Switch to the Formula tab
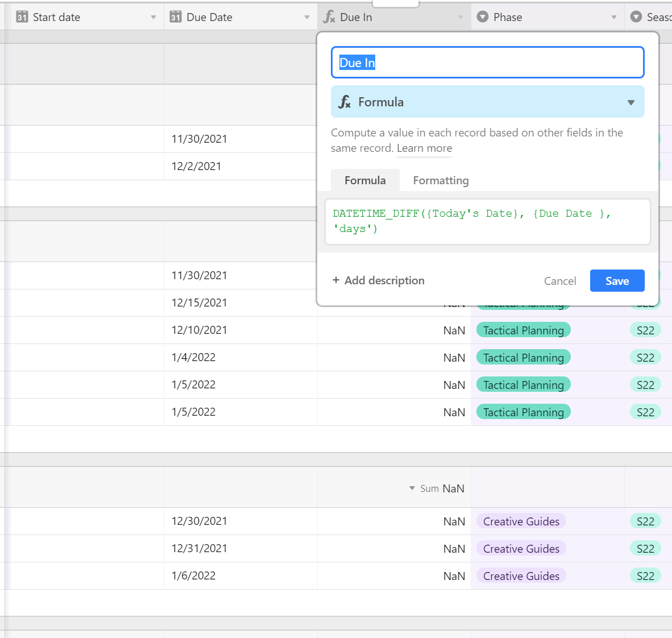The width and height of the screenshot is (672, 638). pos(365,180)
